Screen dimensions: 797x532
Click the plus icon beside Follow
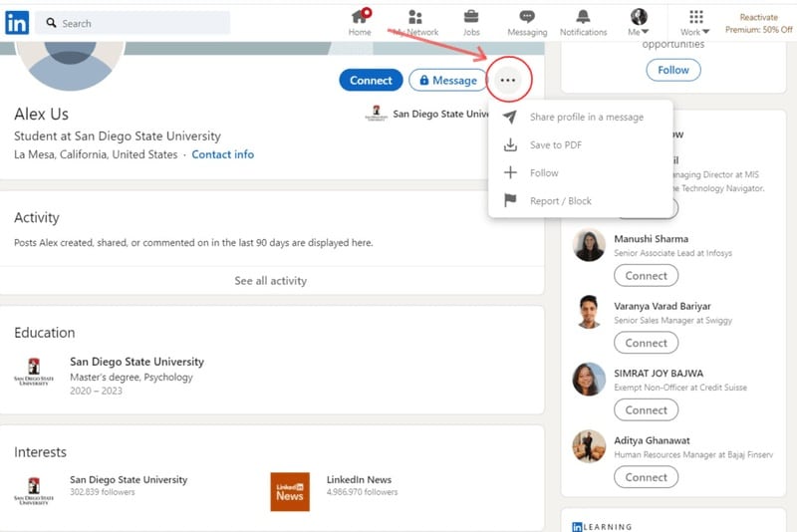point(510,172)
